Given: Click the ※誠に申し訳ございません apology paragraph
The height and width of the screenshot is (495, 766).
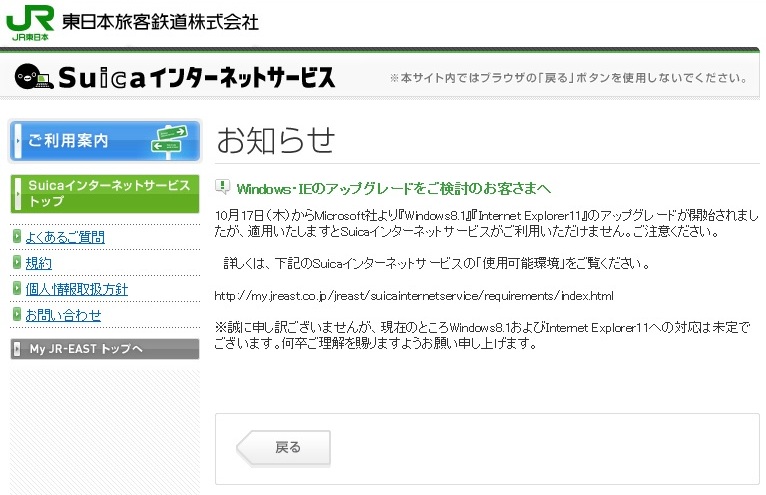Looking at the screenshot, I should tap(482, 335).
